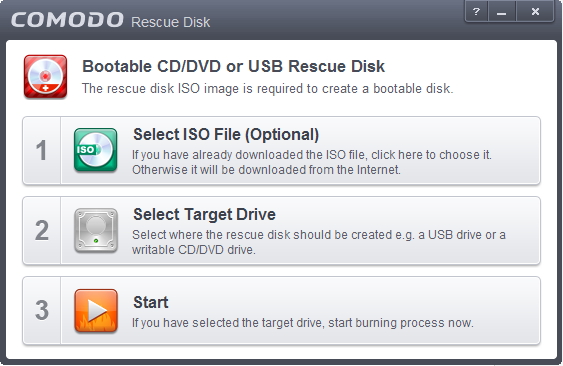Click the ISO image required subtitle text
Image resolution: width=563 pixels, height=366 pixels.
click(x=267, y=88)
